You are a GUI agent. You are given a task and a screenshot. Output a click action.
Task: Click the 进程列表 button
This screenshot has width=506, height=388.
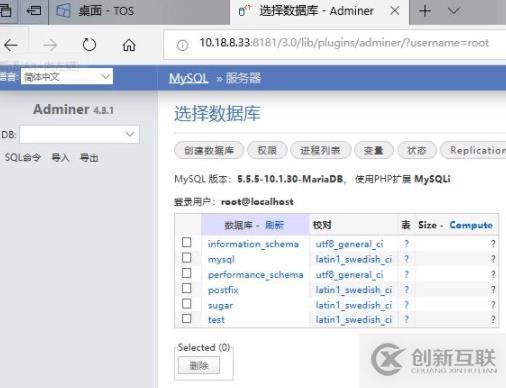320,150
